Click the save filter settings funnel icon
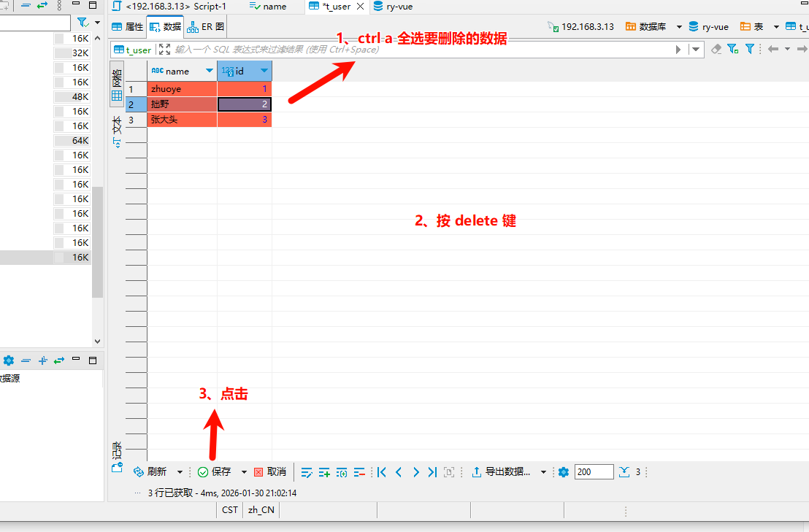The height and width of the screenshot is (532, 809). coord(732,49)
